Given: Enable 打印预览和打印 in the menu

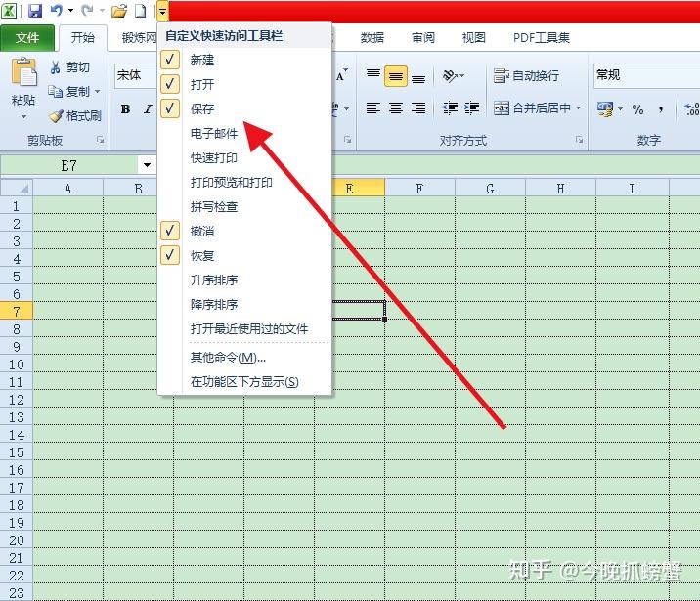Looking at the screenshot, I should [x=232, y=182].
